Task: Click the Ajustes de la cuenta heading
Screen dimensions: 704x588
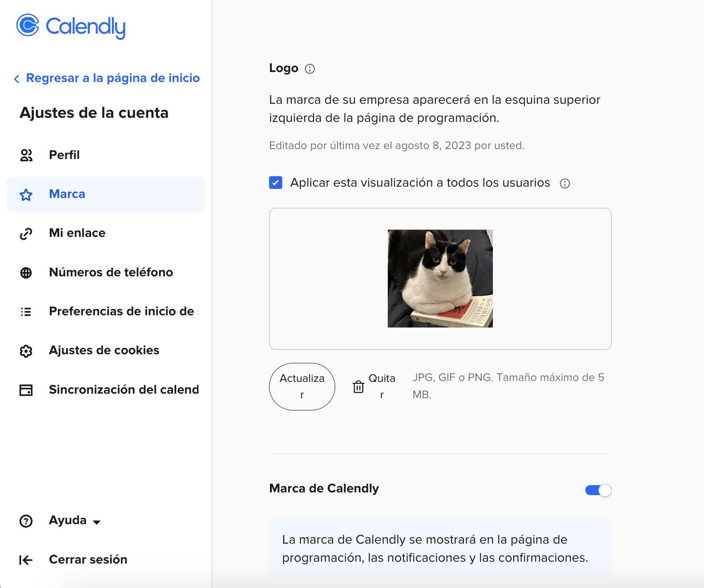Action: (x=94, y=113)
